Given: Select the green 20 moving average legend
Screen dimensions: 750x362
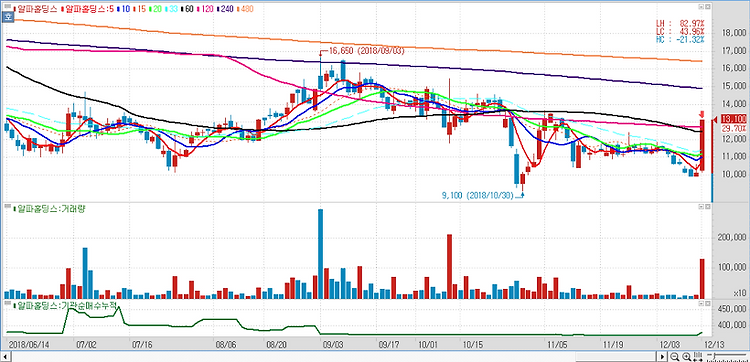Looking at the screenshot, I should 155,9.
